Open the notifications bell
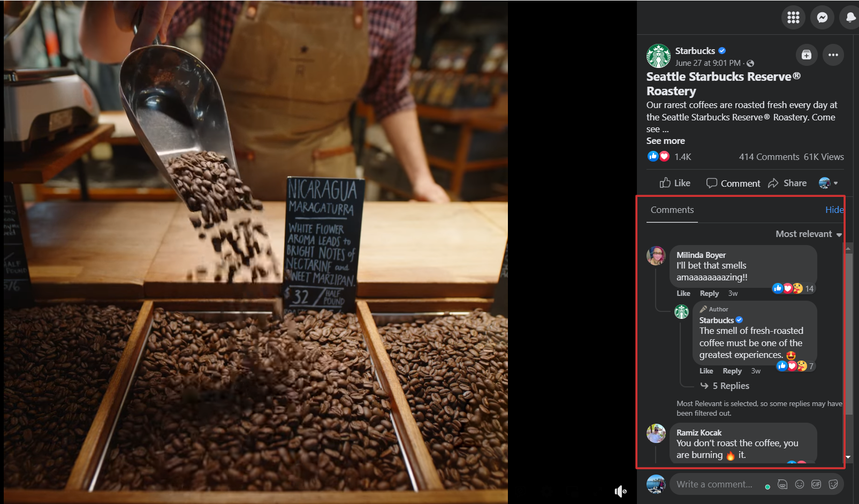The width and height of the screenshot is (859, 504). click(x=850, y=18)
